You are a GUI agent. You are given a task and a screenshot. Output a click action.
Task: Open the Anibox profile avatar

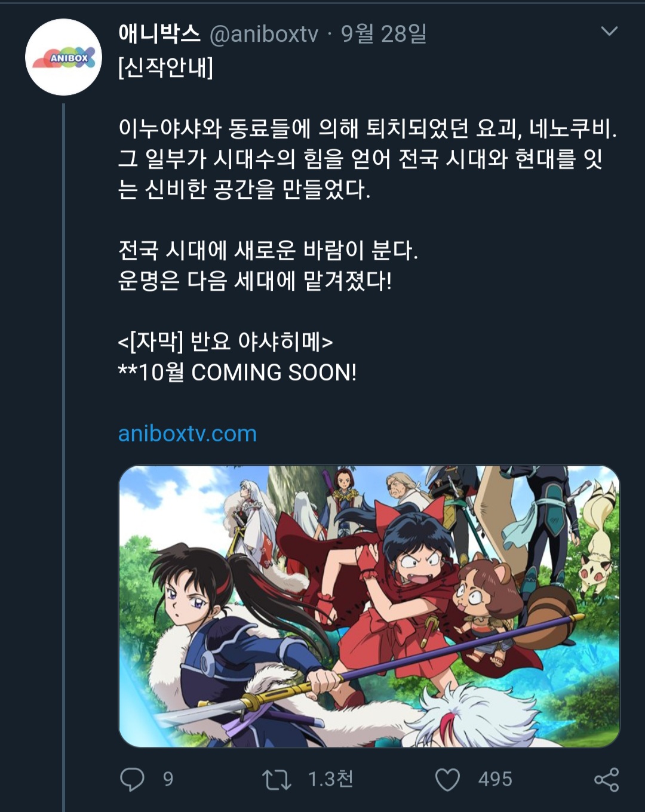pyautogui.click(x=63, y=57)
